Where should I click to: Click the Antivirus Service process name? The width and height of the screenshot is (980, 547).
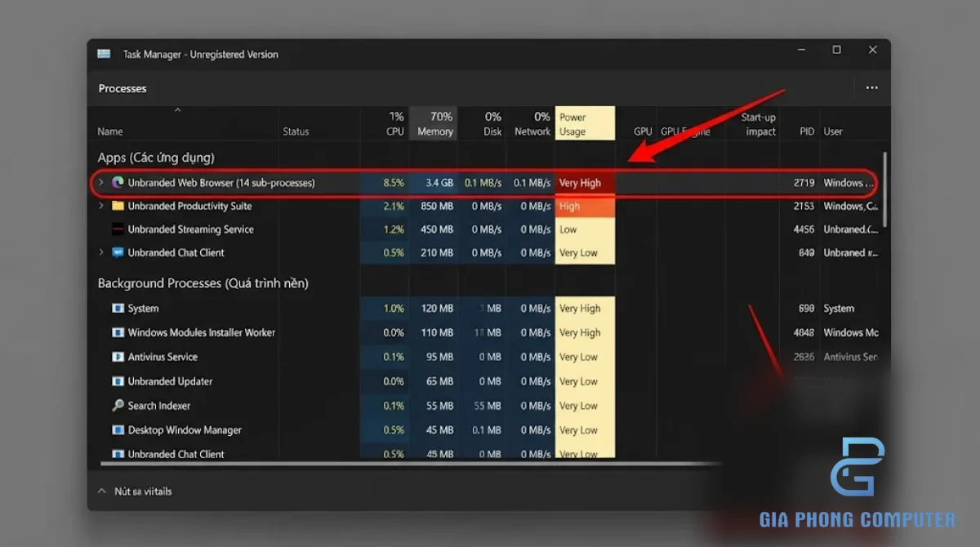click(163, 357)
